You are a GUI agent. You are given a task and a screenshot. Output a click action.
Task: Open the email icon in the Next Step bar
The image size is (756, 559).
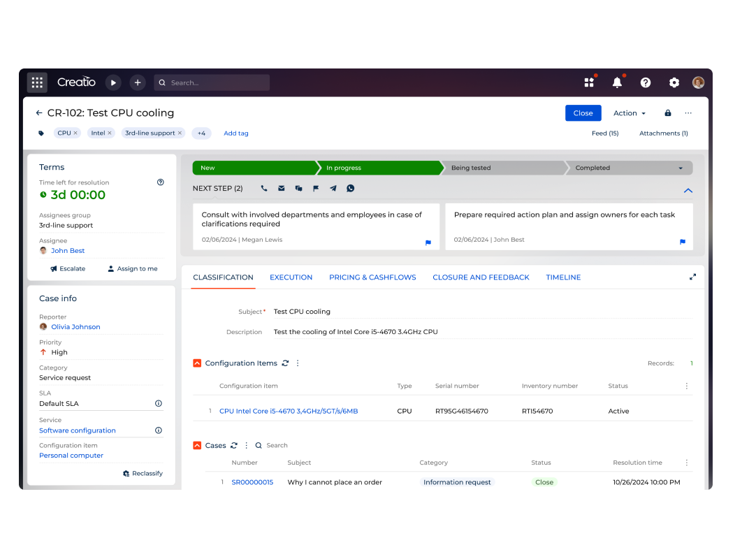click(x=281, y=188)
